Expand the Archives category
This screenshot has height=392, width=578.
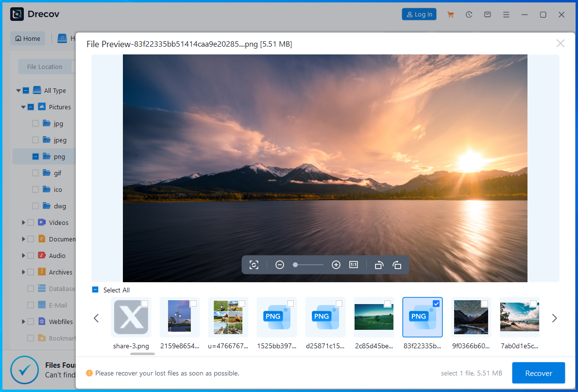[x=23, y=272]
